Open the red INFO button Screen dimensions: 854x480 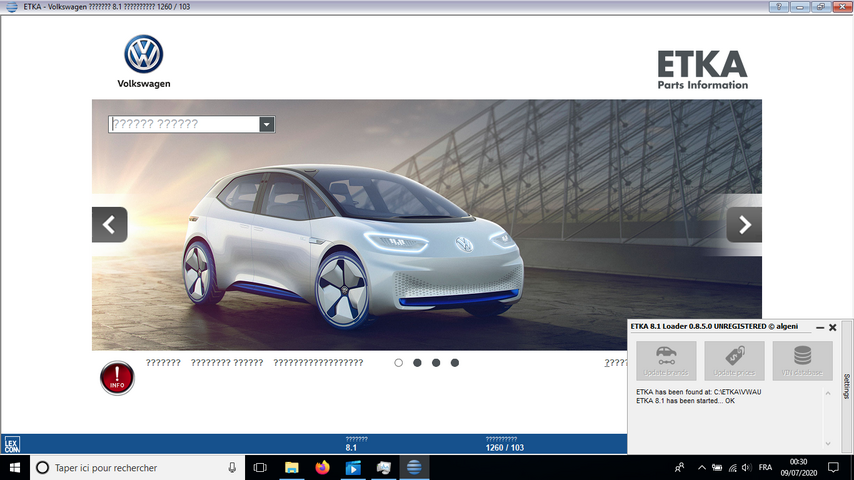(x=117, y=378)
